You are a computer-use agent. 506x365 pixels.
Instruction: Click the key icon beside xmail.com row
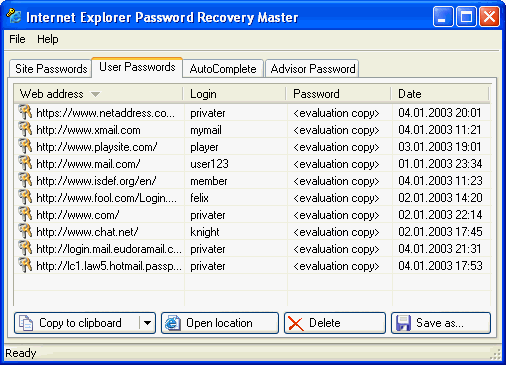25,129
